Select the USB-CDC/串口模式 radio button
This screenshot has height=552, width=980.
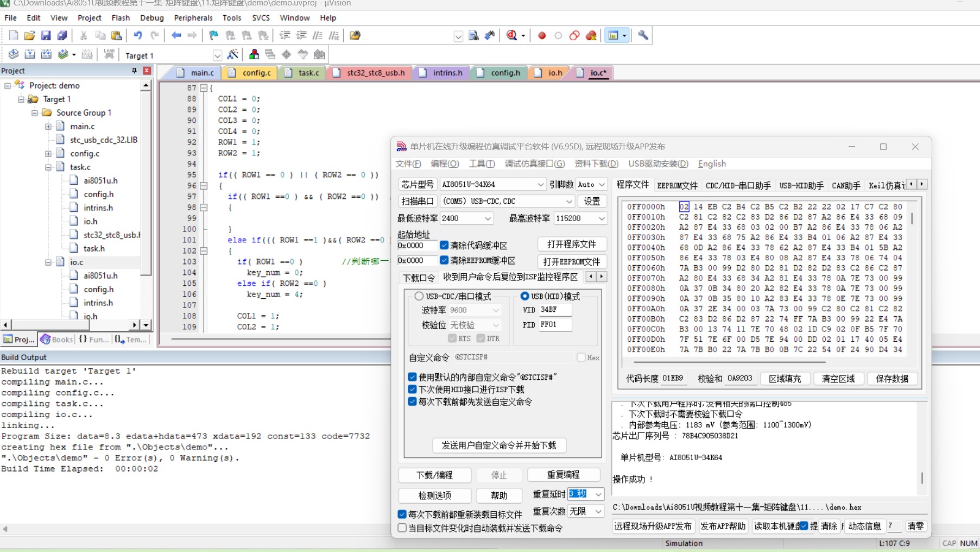coord(419,296)
